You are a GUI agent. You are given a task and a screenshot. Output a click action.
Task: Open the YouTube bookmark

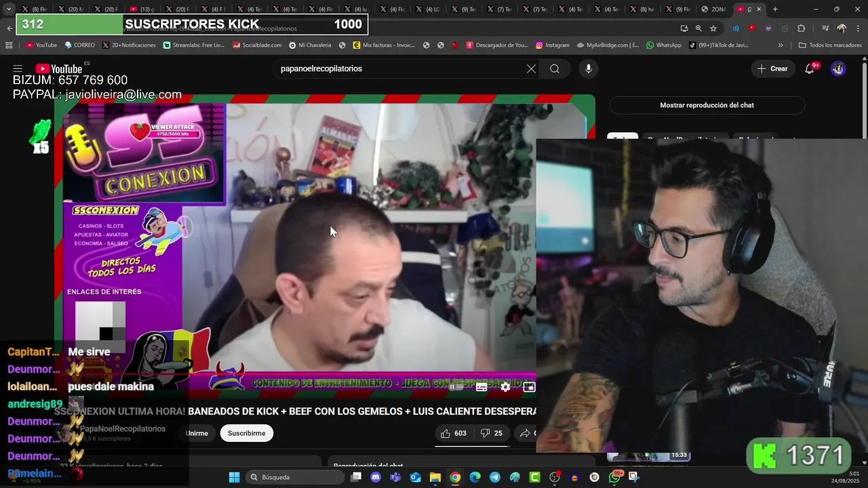(41, 45)
